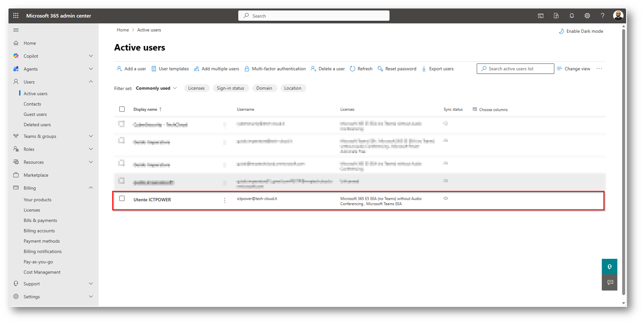Open more actions for Utente ICTPOWER

pyautogui.click(x=225, y=200)
